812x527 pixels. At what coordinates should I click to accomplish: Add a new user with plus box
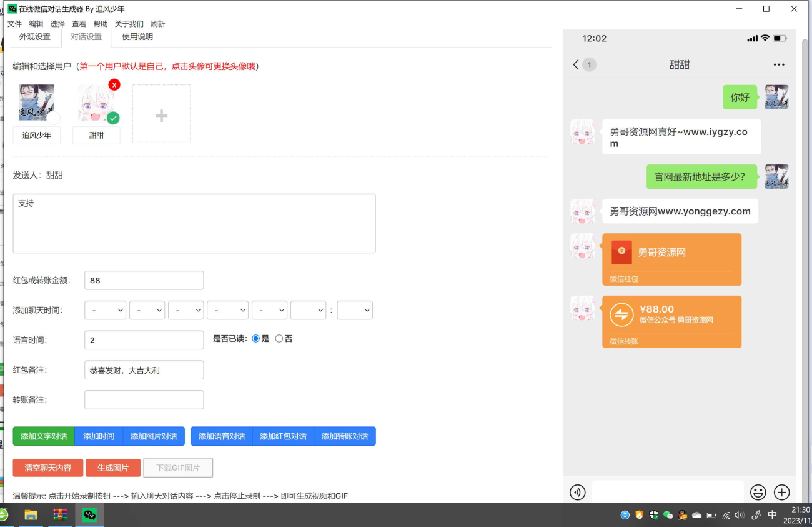(161, 114)
